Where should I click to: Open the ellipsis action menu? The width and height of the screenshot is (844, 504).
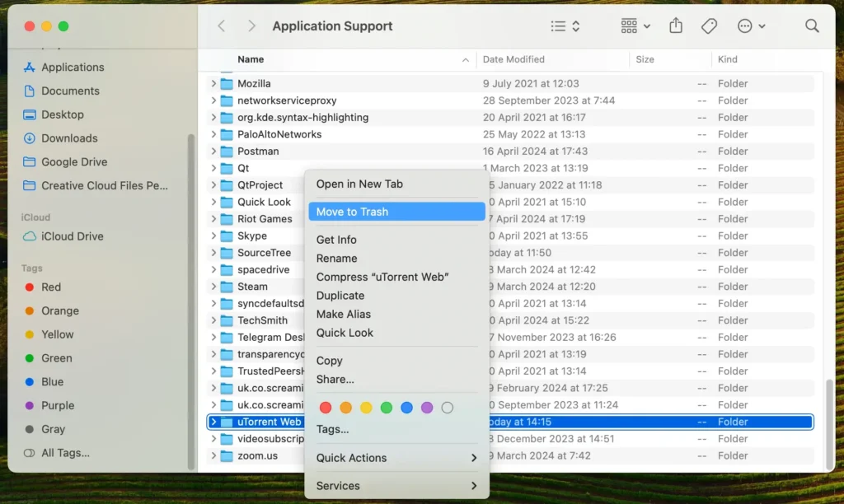coord(751,26)
